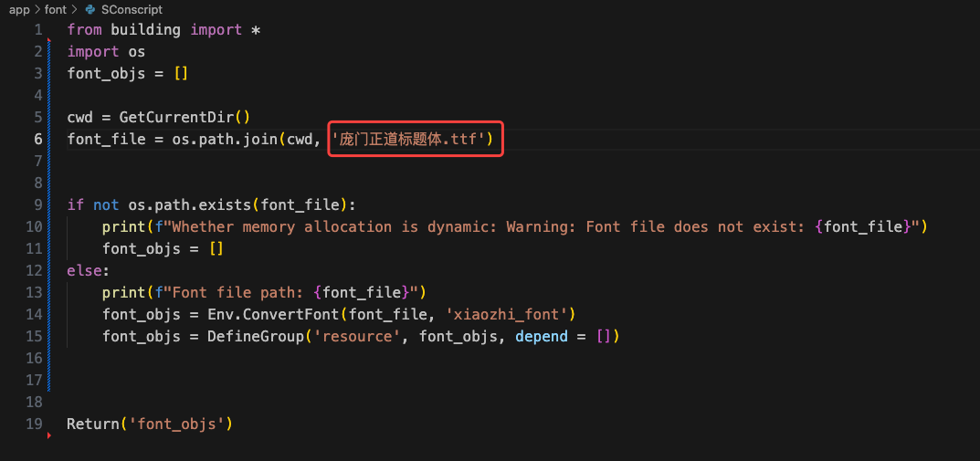Image resolution: width=980 pixels, height=461 pixels.
Task: Select the SConscript breadcrumb item
Action: click(x=132, y=9)
